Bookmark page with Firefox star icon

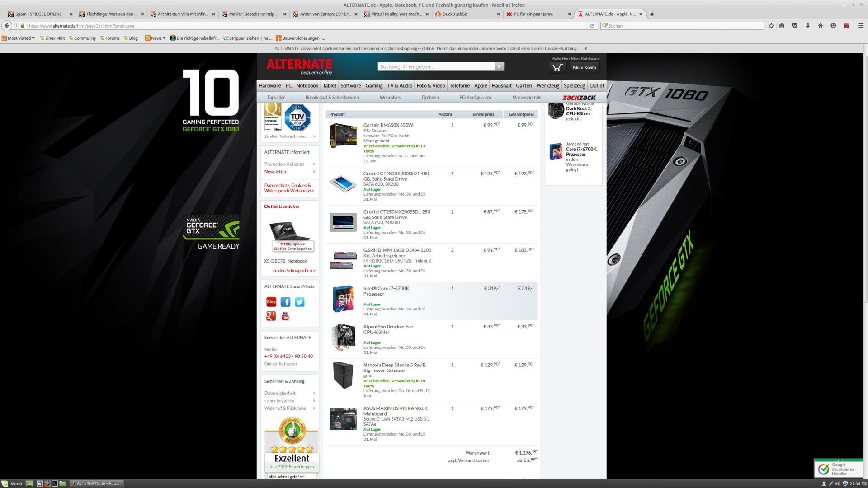click(x=771, y=26)
